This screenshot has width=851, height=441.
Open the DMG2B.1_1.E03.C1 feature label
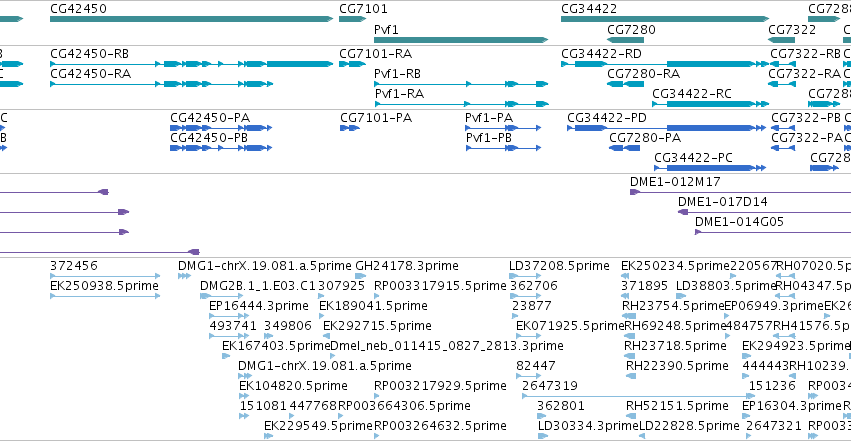pyautogui.click(x=258, y=286)
